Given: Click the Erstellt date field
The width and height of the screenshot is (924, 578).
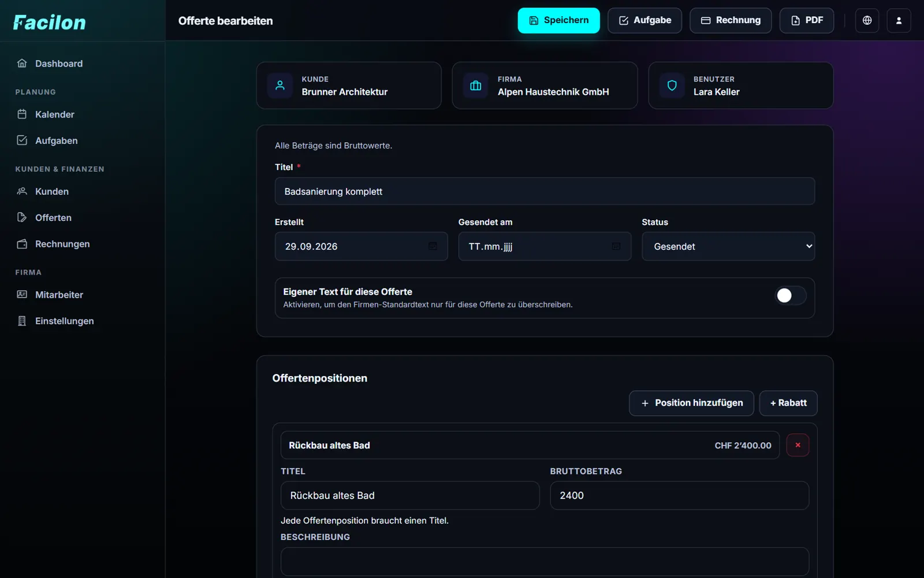Looking at the screenshot, I should [x=361, y=246].
